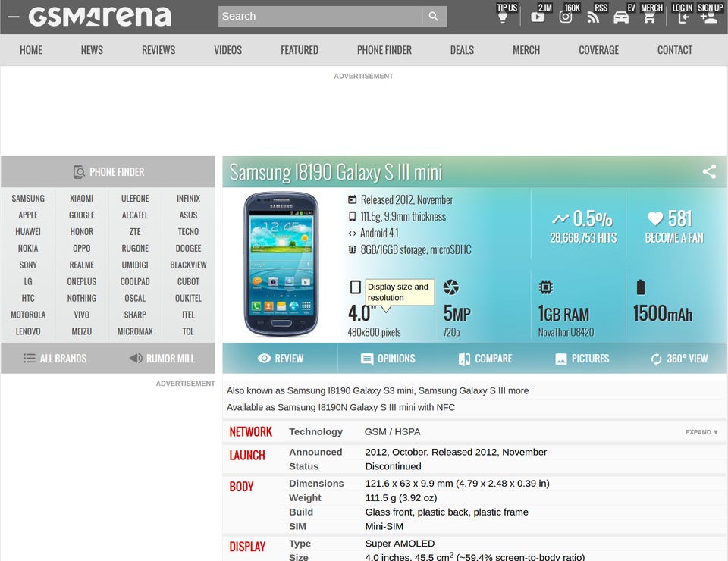The height and width of the screenshot is (561, 728).
Task: Share the Galaxy S III mini page
Action: [x=709, y=171]
